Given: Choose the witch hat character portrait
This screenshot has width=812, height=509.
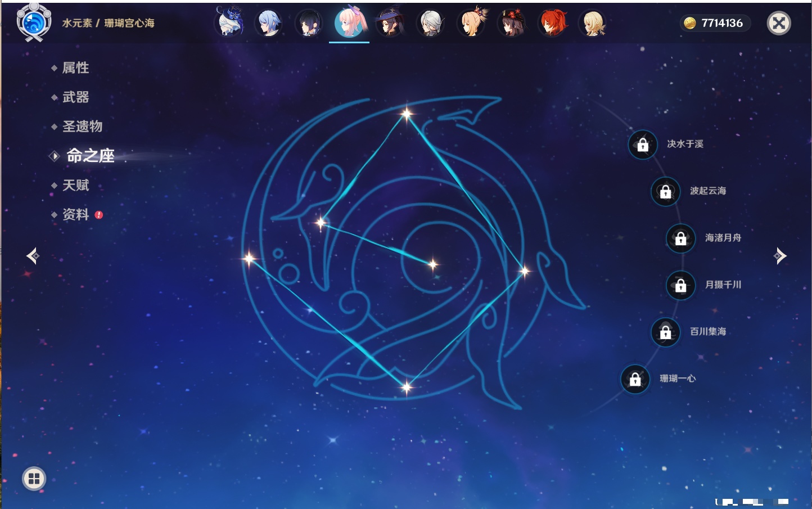Looking at the screenshot, I should click(389, 23).
